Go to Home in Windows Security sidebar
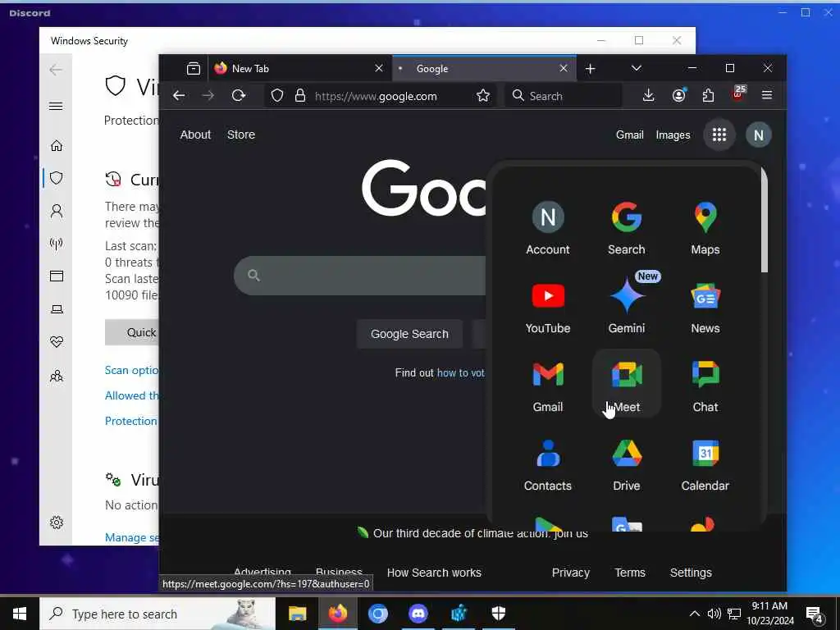The height and width of the screenshot is (630, 840). (x=57, y=146)
